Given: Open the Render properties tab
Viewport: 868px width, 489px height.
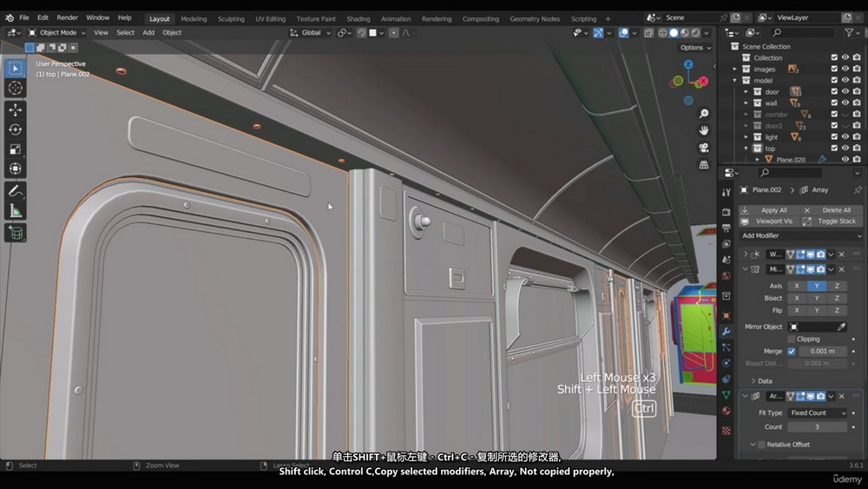Looking at the screenshot, I should click(727, 212).
